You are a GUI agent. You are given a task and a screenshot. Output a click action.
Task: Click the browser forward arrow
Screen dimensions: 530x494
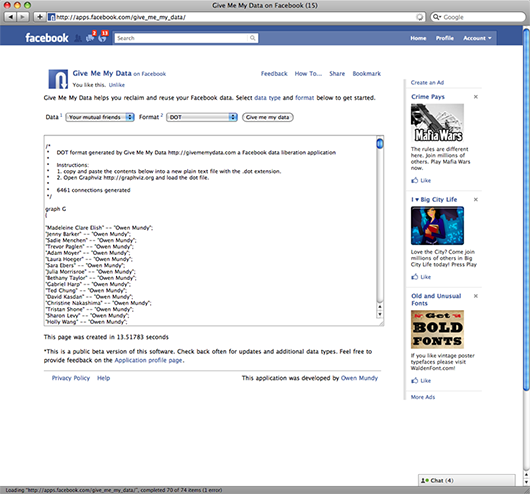(22, 17)
